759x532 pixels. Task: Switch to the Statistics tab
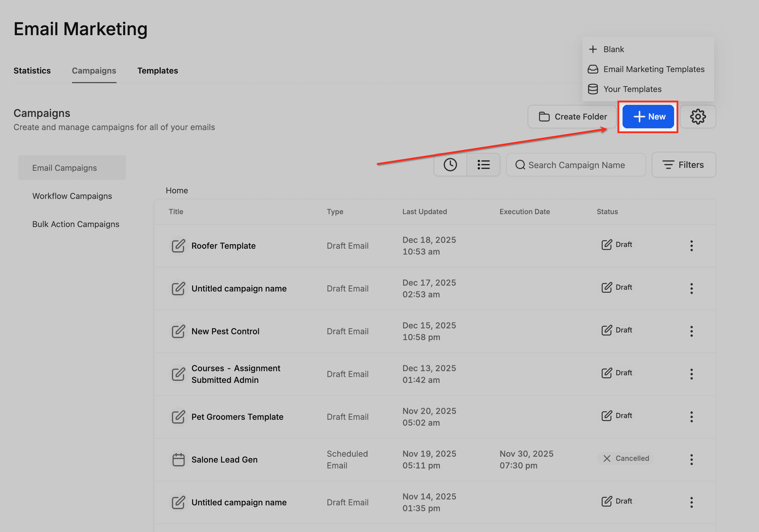tap(32, 71)
